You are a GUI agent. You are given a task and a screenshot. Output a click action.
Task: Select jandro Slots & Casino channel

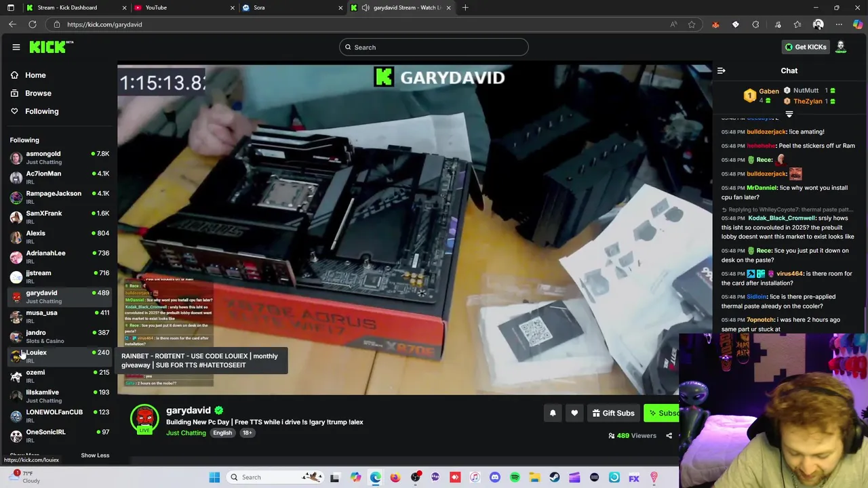tap(60, 336)
